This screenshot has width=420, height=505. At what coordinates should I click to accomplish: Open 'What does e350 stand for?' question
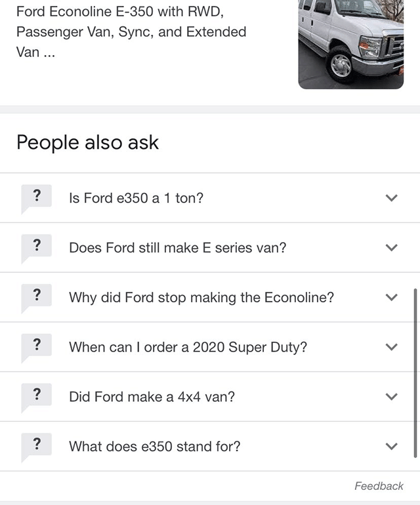[154, 447]
